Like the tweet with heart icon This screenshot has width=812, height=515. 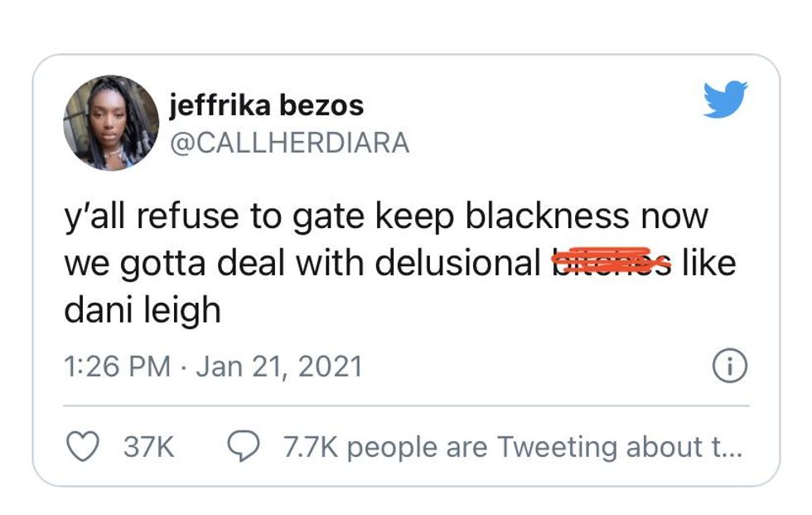pos(81,447)
